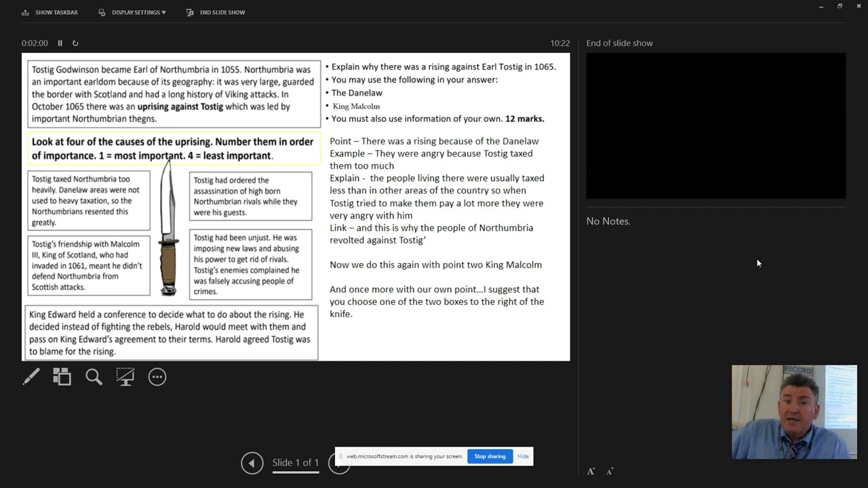Click 'The Danelaw' bullet on the slide
Screen dimensions: 868x488
click(x=357, y=93)
